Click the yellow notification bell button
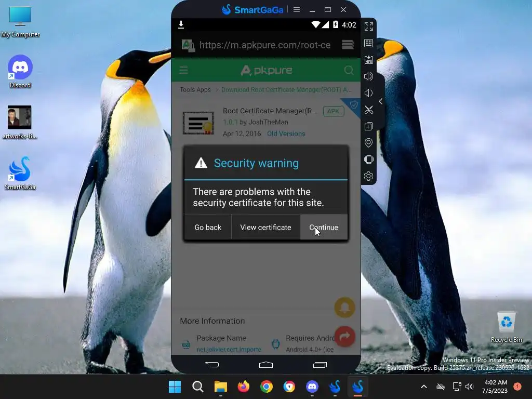532x399 pixels. point(345,308)
